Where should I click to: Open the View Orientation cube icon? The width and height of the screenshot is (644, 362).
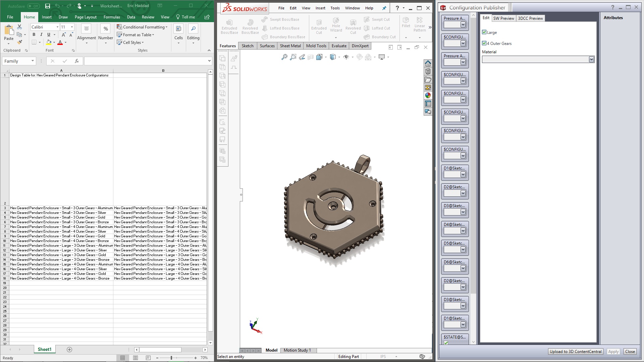319,57
